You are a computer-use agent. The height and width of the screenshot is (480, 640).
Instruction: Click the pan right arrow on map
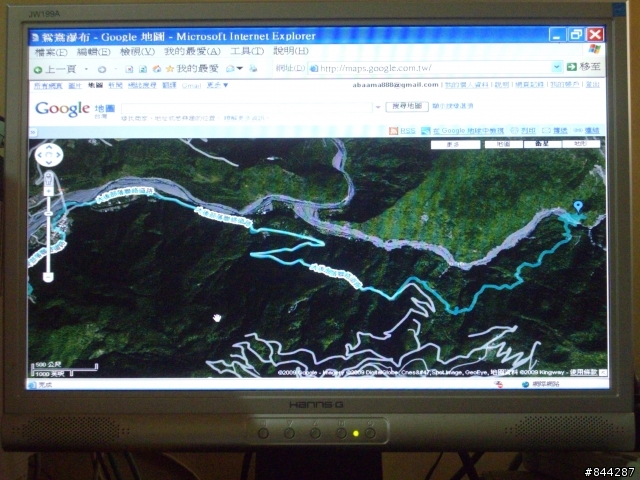(58, 155)
